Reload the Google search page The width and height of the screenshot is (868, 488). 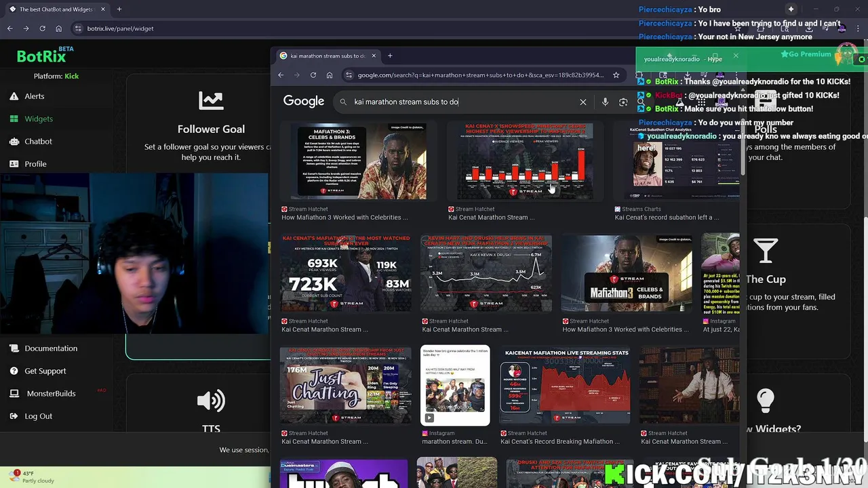click(313, 75)
